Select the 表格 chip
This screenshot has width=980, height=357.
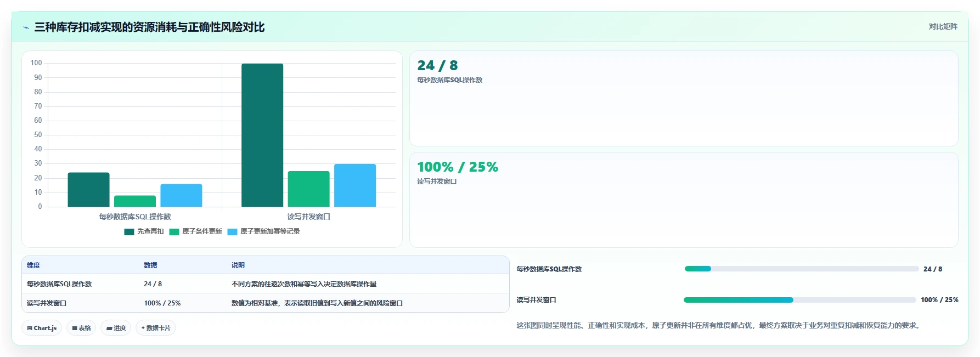81,328
